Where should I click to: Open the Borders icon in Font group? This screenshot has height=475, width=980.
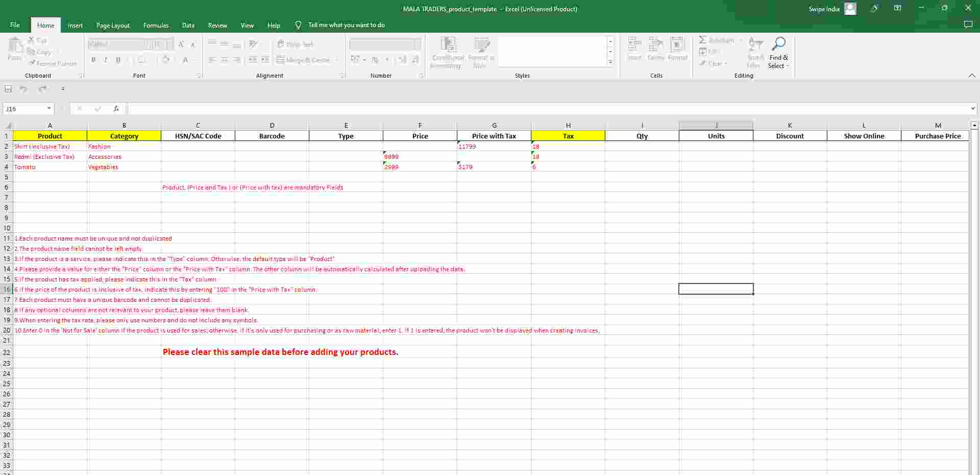tap(142, 60)
